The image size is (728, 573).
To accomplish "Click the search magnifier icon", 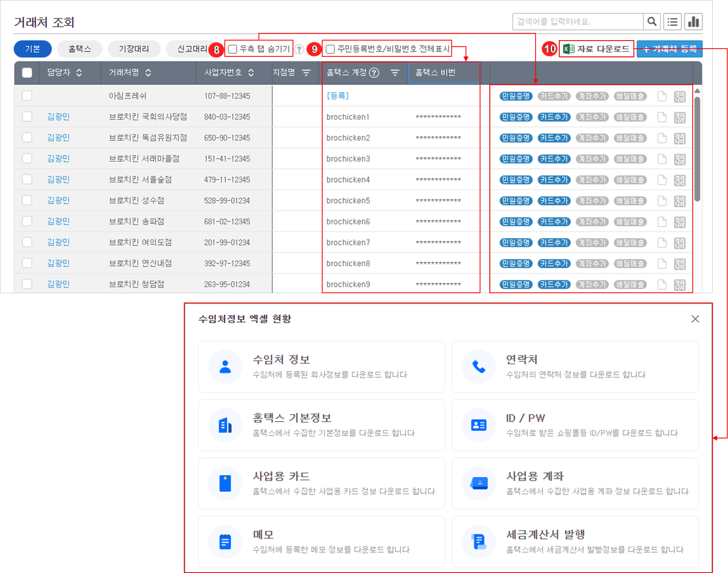I will pyautogui.click(x=652, y=21).
